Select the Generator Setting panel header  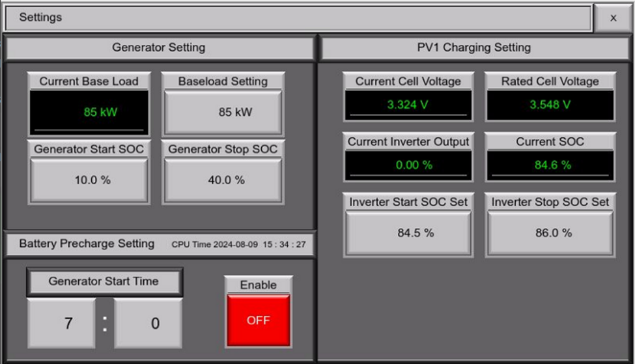tap(159, 48)
